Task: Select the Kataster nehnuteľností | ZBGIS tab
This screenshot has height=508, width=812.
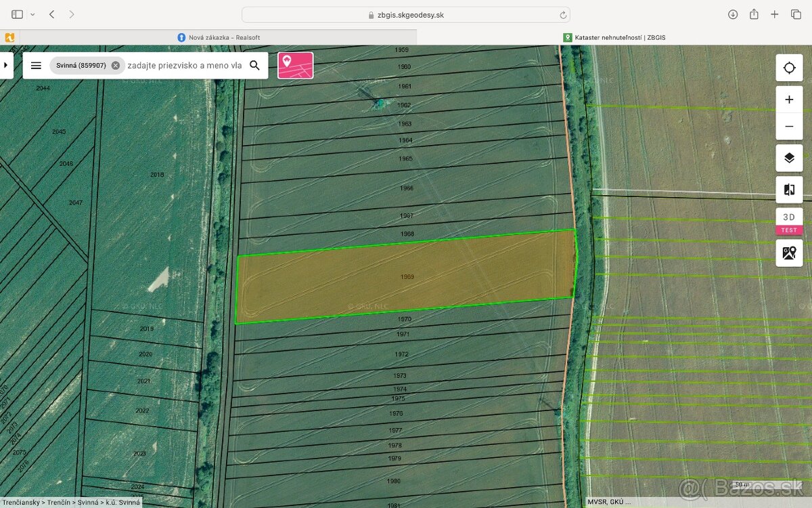Action: coord(619,37)
